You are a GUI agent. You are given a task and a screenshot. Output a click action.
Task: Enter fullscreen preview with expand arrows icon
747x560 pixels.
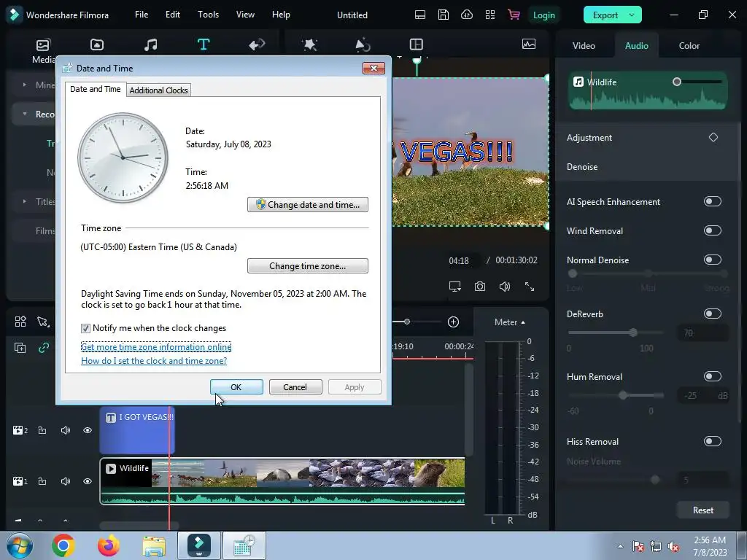point(530,286)
